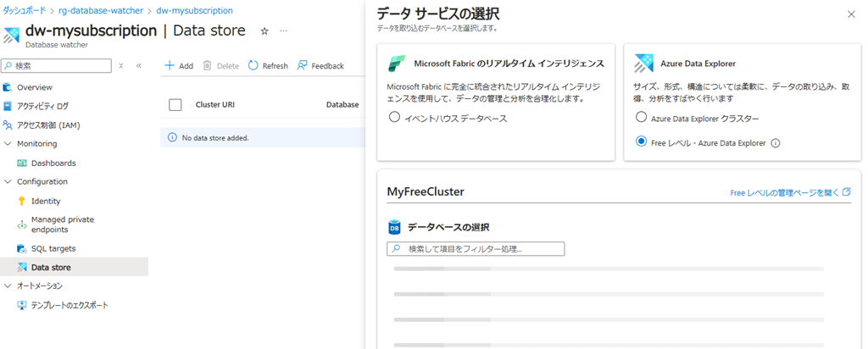The image size is (868, 349).
Task: Click the Dashboards icon
Action: click(x=22, y=163)
